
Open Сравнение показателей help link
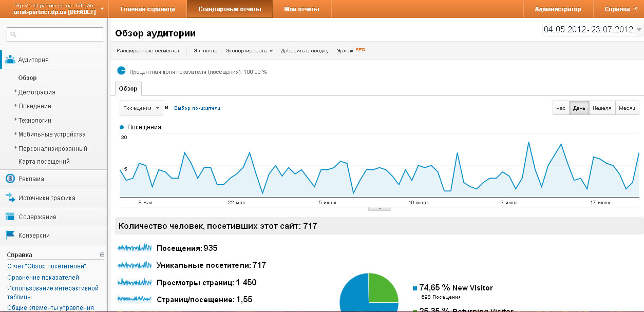point(43,278)
